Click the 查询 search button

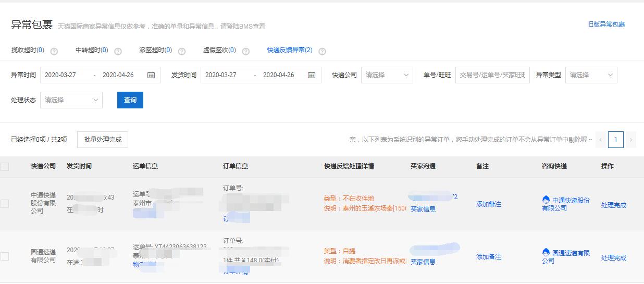pyautogui.click(x=130, y=100)
